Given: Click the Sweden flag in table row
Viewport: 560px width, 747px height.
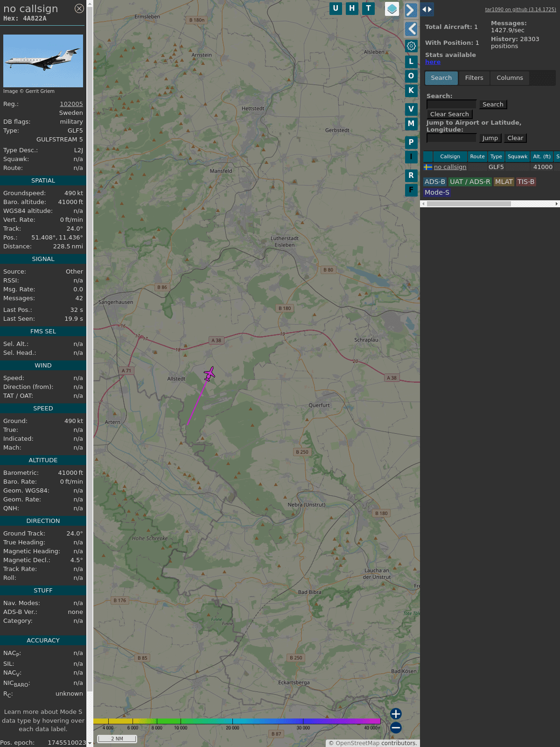Looking at the screenshot, I should pos(428,167).
